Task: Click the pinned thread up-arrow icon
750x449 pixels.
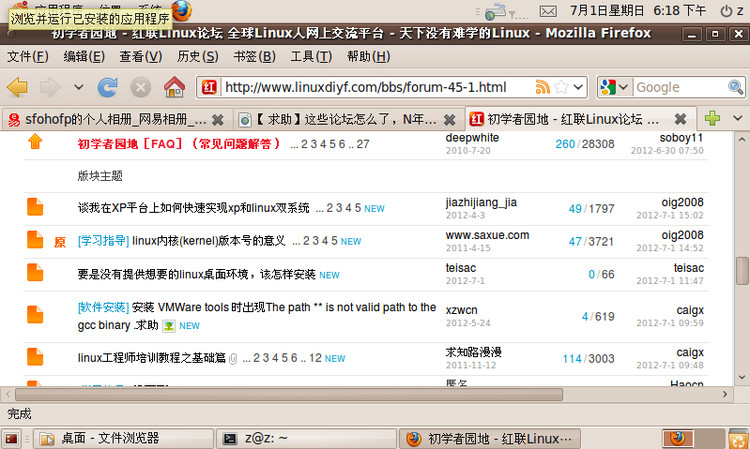Action: click(35, 142)
